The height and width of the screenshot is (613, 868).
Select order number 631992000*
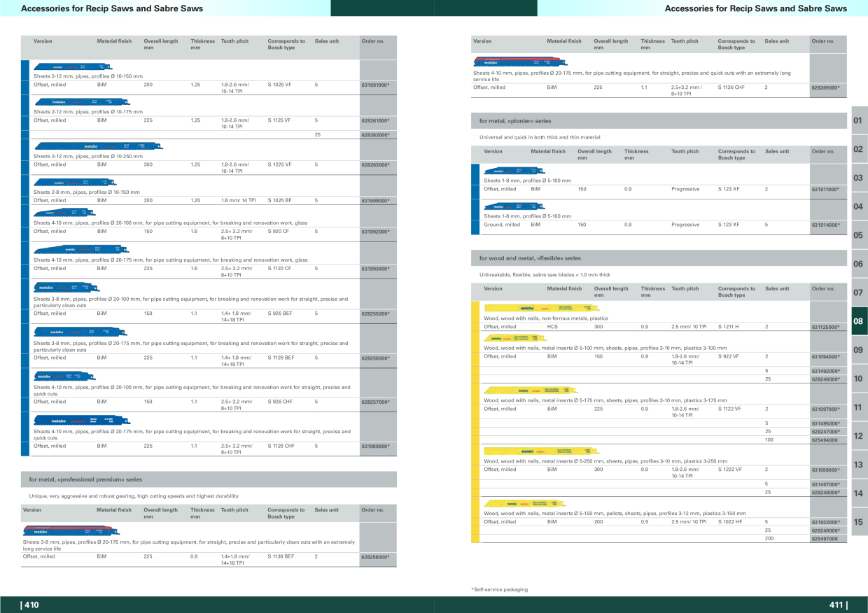pyautogui.click(x=375, y=232)
